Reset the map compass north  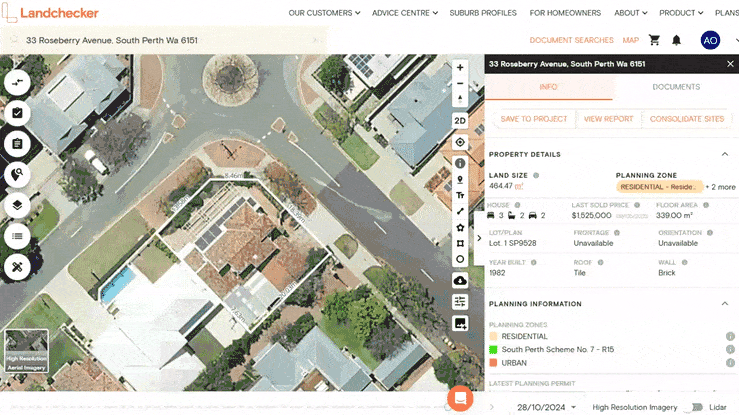(x=460, y=99)
